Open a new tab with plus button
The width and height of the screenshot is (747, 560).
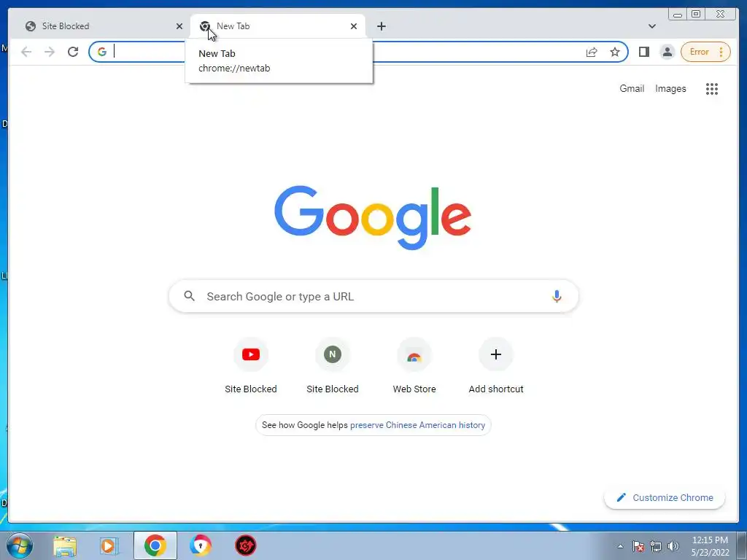pyautogui.click(x=381, y=26)
